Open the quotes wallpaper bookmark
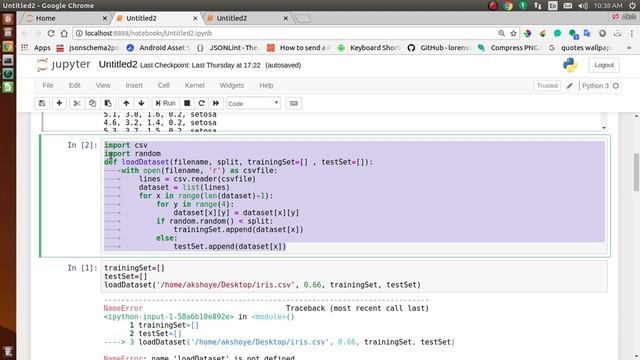 click(580, 48)
